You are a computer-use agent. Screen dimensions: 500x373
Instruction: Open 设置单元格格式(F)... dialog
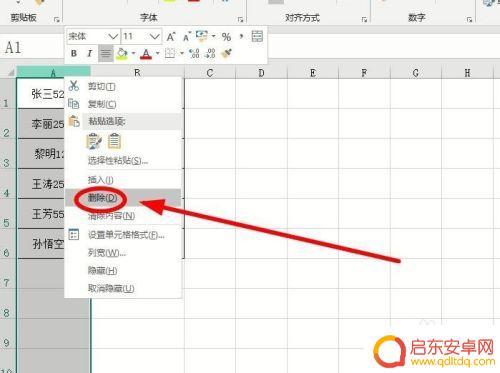coord(124,235)
